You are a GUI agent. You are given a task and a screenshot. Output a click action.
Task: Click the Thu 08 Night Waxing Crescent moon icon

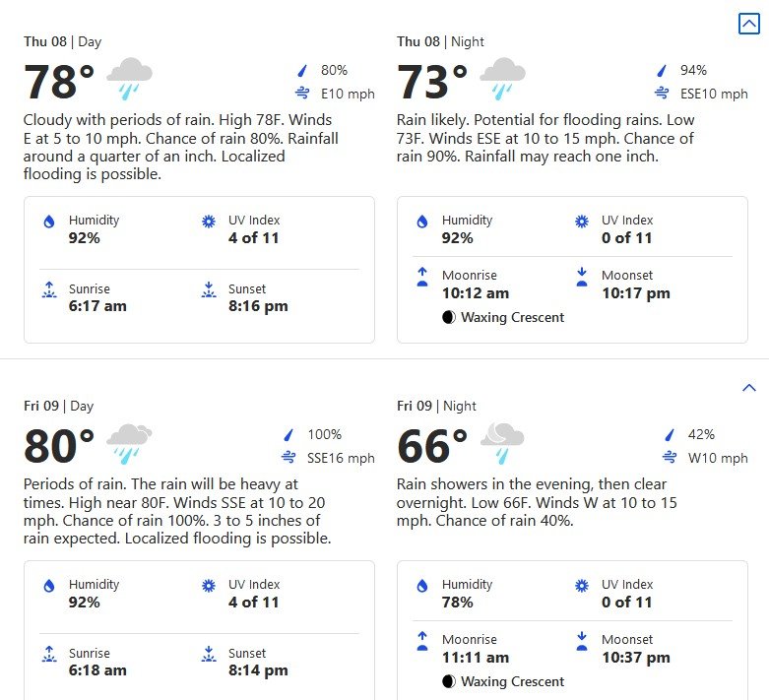tap(449, 317)
